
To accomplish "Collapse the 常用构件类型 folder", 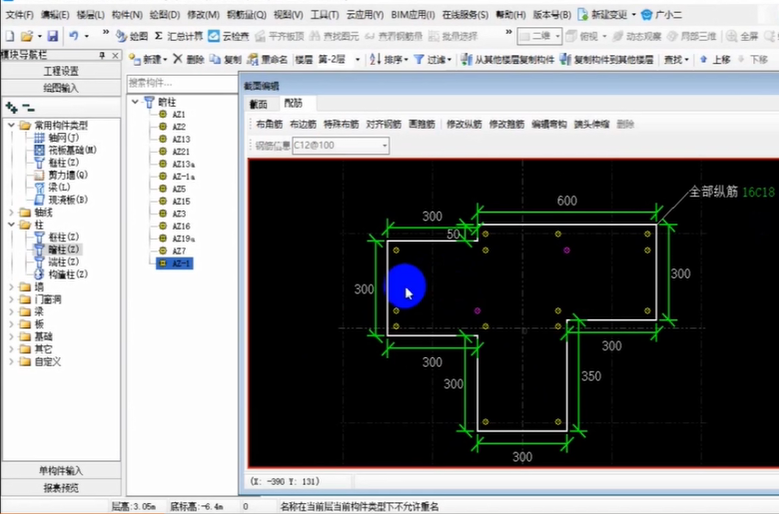I will point(11,125).
